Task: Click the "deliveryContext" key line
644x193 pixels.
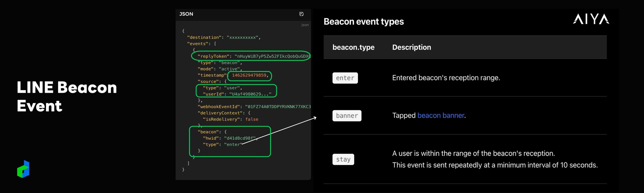Action: (x=224, y=113)
